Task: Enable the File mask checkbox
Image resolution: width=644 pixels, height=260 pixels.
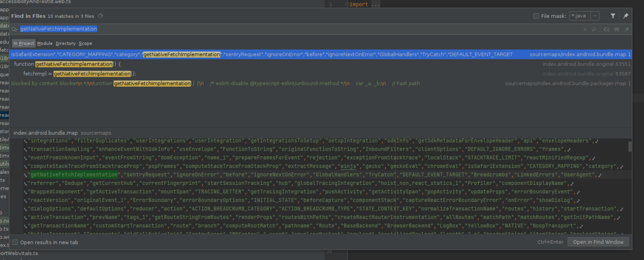Action: pyautogui.click(x=536, y=16)
